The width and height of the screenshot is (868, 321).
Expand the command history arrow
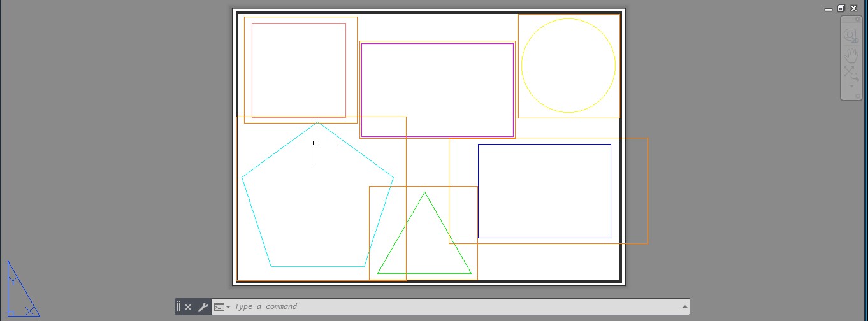[x=684, y=307]
